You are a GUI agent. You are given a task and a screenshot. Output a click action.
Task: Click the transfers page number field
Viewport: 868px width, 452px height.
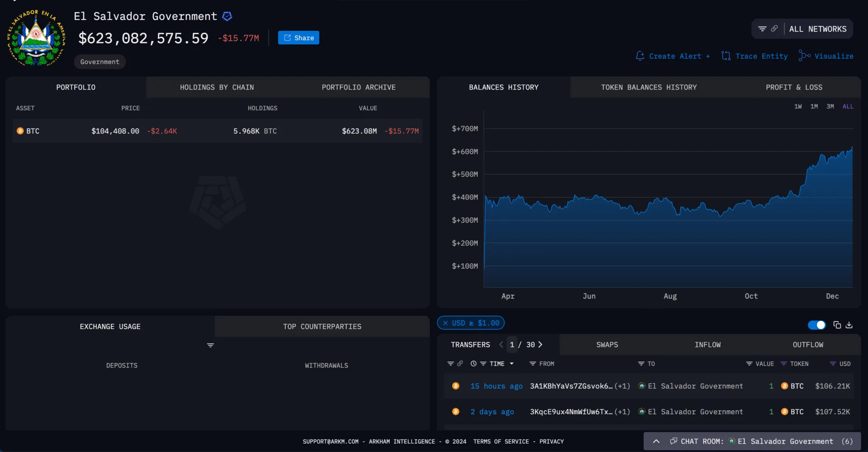click(512, 345)
